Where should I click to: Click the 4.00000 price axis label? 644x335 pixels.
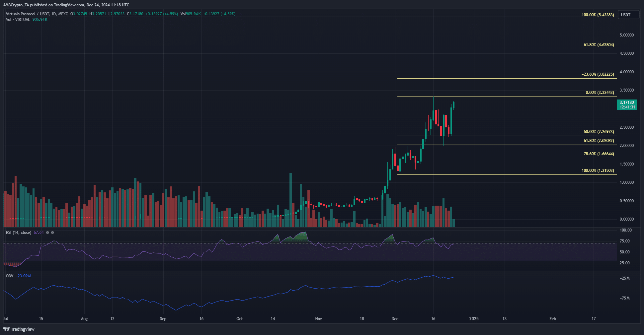pyautogui.click(x=627, y=72)
